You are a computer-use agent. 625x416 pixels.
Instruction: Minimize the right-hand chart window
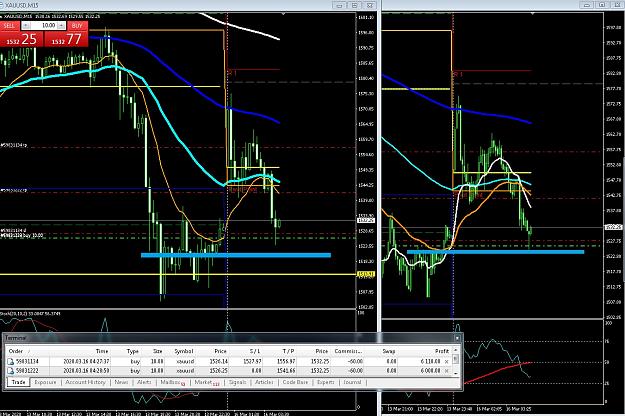(x=586, y=5)
